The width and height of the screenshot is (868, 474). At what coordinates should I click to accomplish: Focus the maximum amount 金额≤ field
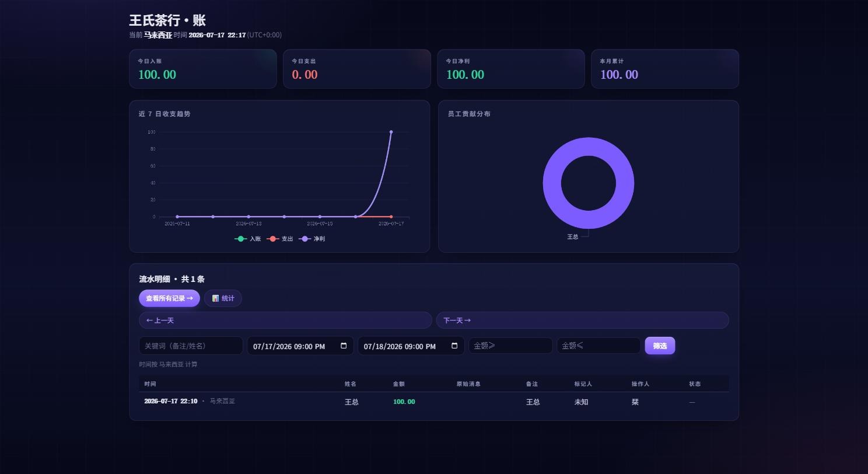598,346
